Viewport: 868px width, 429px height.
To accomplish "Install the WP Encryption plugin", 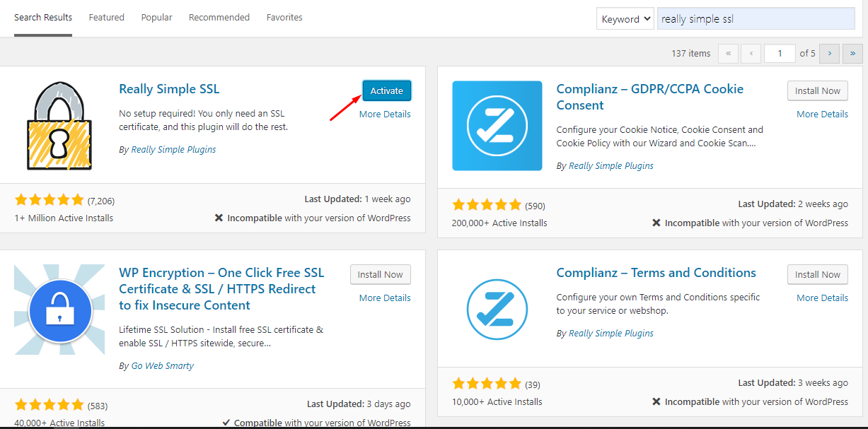I will click(x=380, y=274).
